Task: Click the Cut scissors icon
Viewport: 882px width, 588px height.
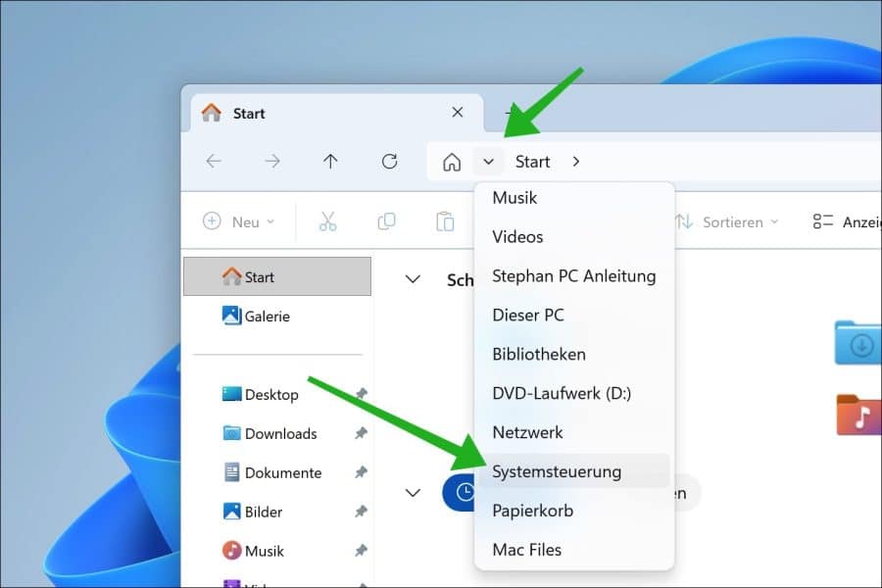Action: click(327, 221)
